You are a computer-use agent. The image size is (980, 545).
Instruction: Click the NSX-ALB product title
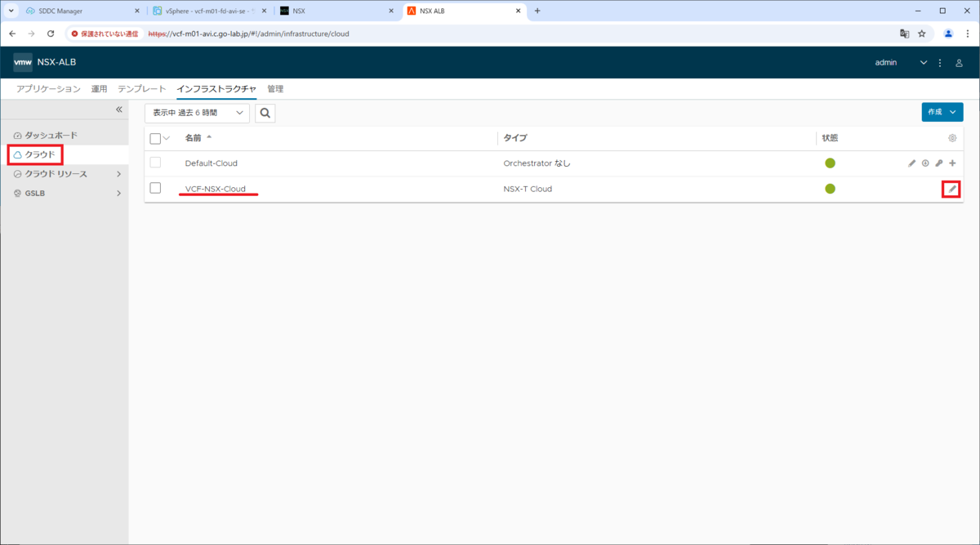click(x=56, y=62)
